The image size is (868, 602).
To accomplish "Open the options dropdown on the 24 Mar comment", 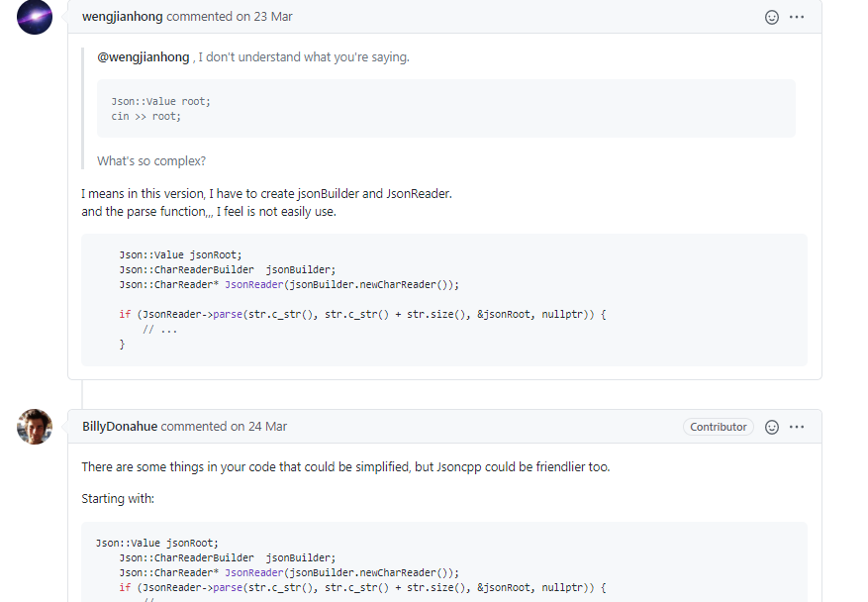I will click(797, 427).
